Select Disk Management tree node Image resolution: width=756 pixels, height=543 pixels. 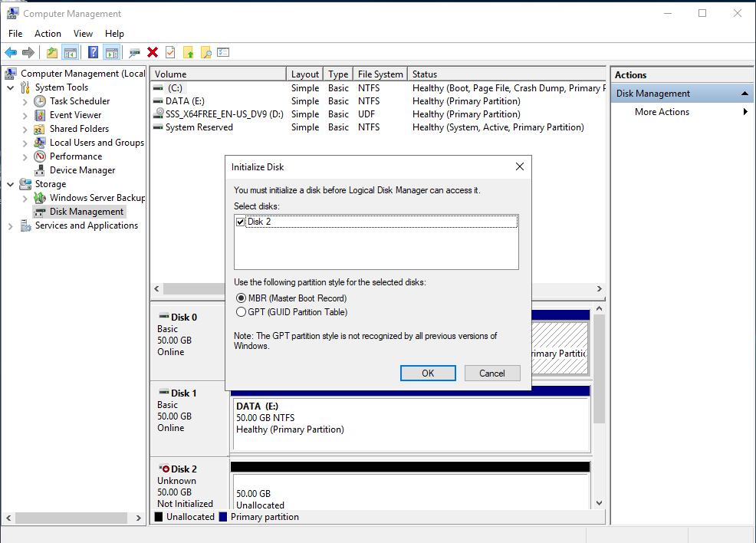(x=87, y=212)
